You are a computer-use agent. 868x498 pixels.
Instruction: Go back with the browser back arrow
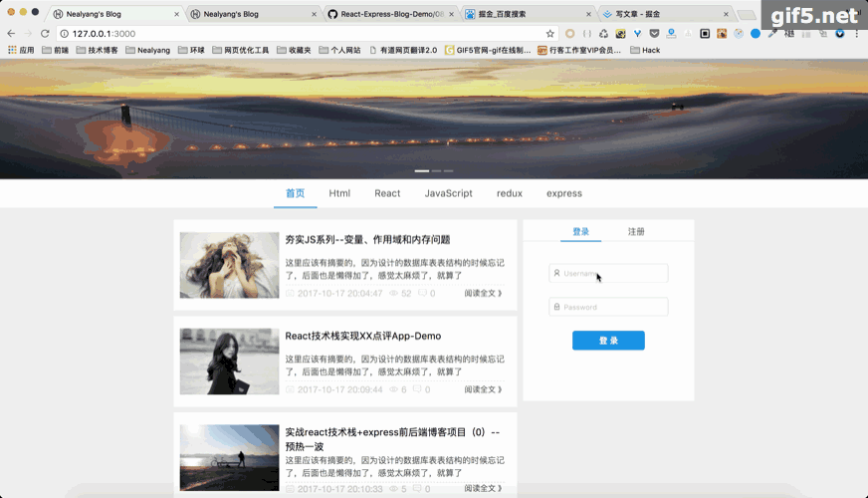click(x=11, y=34)
